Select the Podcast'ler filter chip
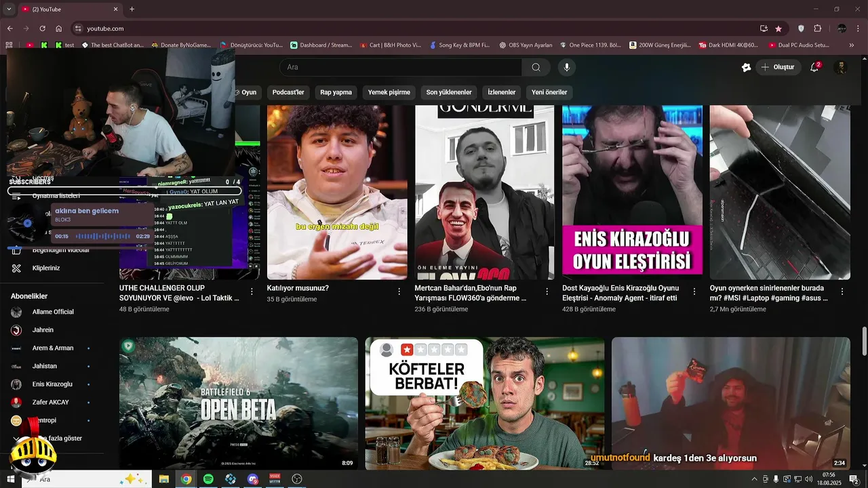Image resolution: width=868 pixels, height=488 pixels. (288, 92)
